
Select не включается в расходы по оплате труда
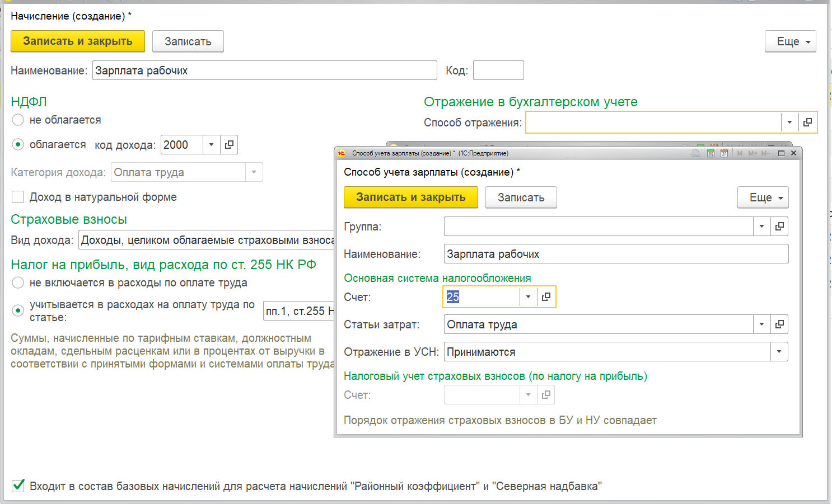pos(18,282)
